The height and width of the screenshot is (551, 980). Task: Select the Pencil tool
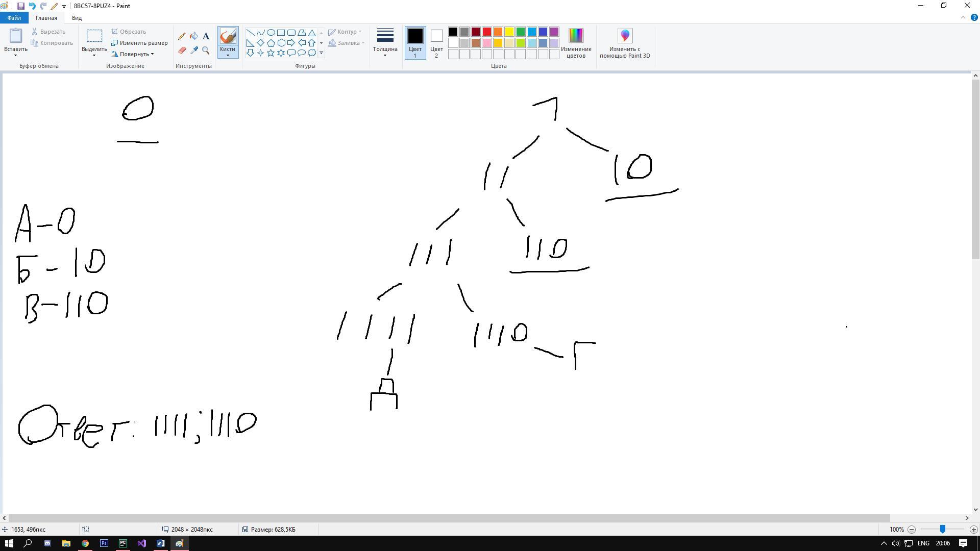(182, 36)
